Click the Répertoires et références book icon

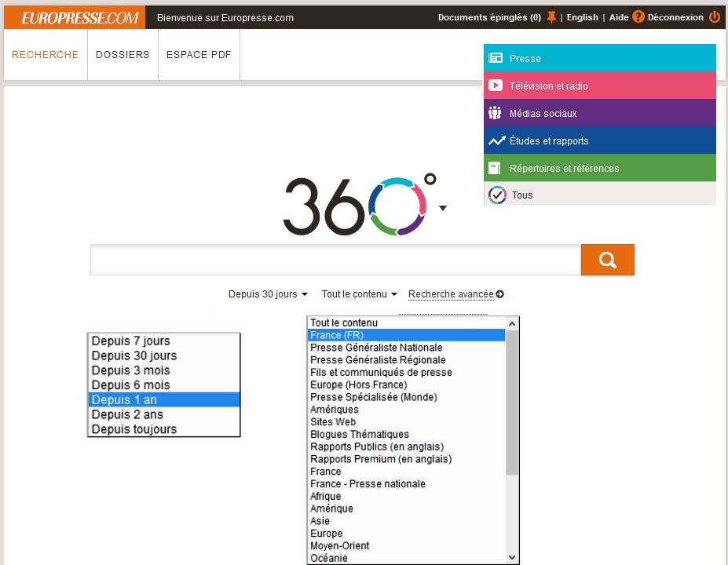(x=495, y=168)
